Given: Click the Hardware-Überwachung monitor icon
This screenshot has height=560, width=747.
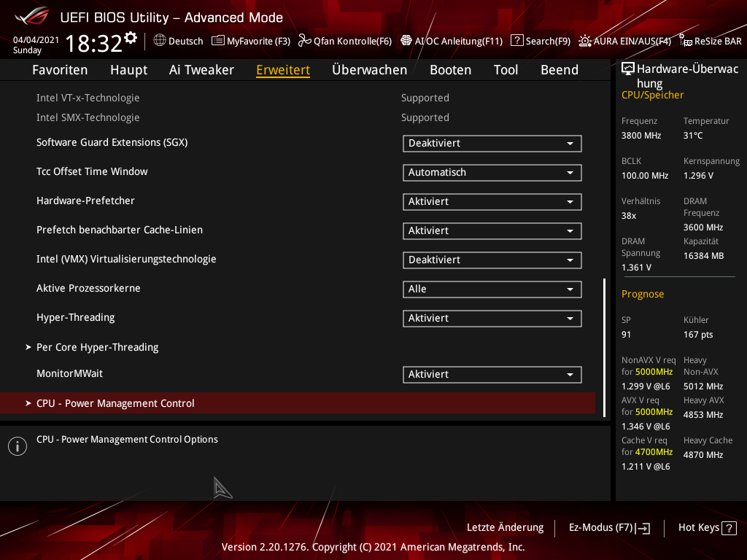Looking at the screenshot, I should coord(628,69).
